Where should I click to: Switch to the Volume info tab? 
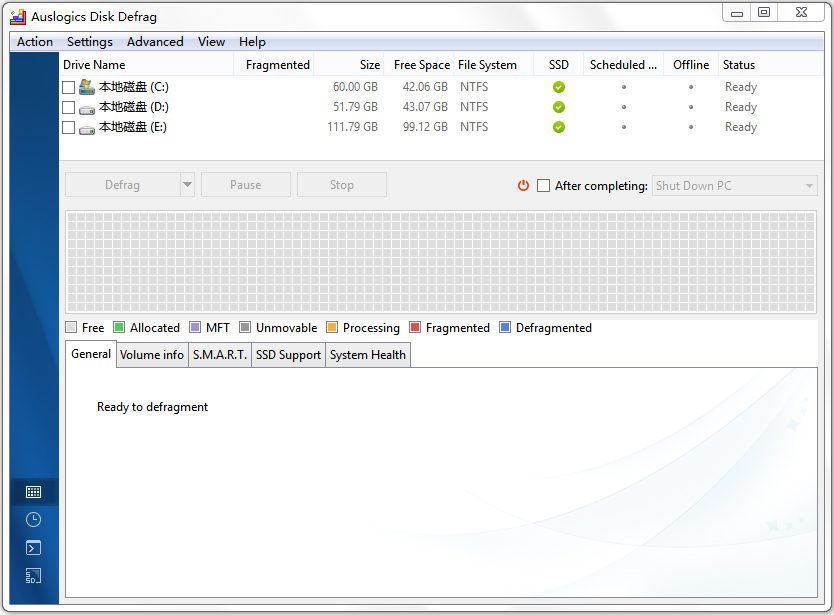tap(152, 355)
